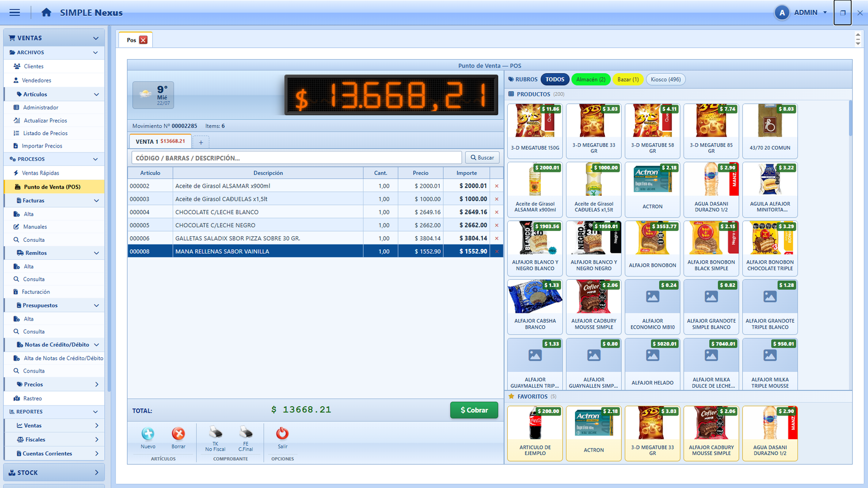
Task: Click the Buscar search button
Action: (x=482, y=158)
